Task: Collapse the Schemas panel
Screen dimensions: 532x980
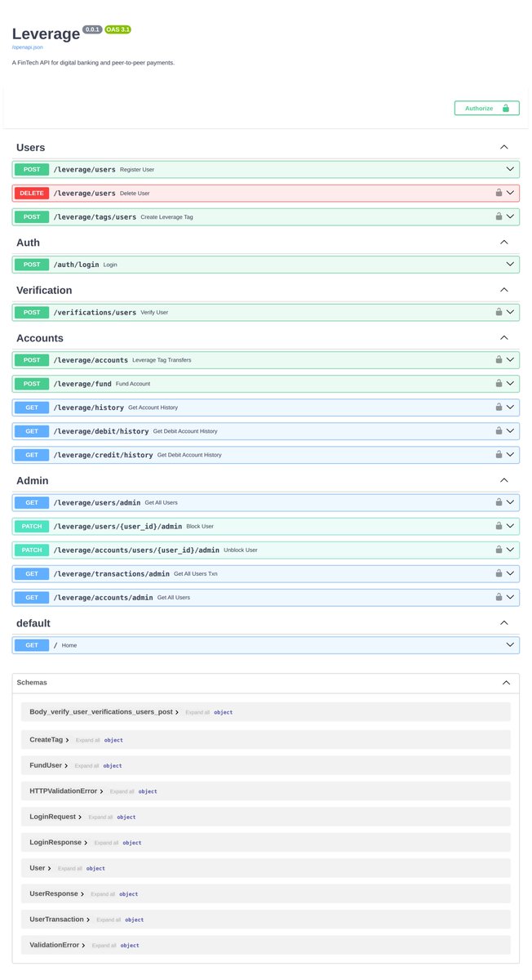Action: point(506,683)
